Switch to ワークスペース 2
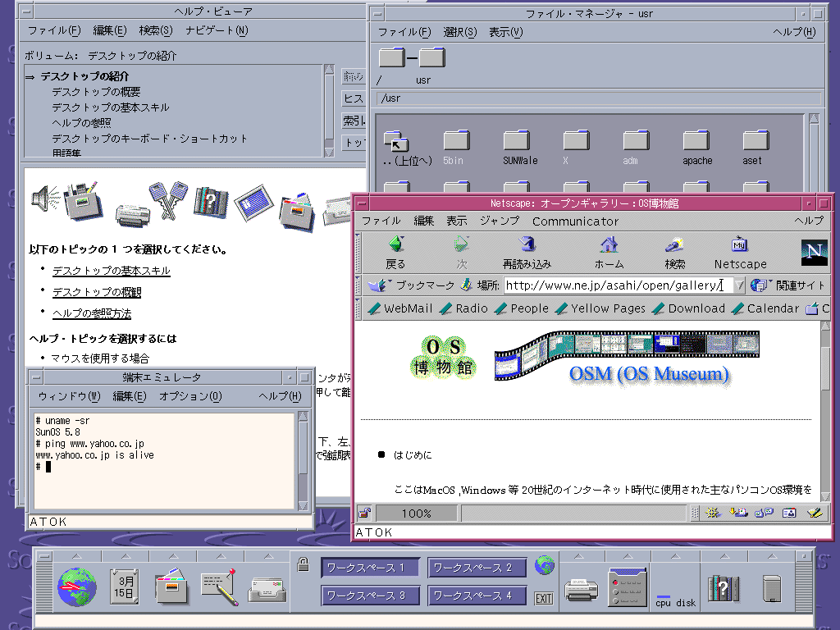The height and width of the screenshot is (630, 840). (x=477, y=568)
